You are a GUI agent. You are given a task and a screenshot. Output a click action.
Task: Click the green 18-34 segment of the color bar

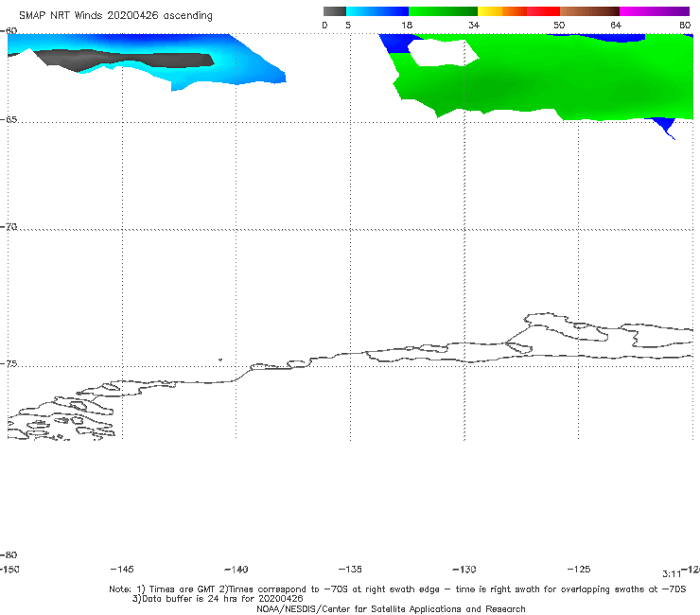pyautogui.click(x=443, y=11)
